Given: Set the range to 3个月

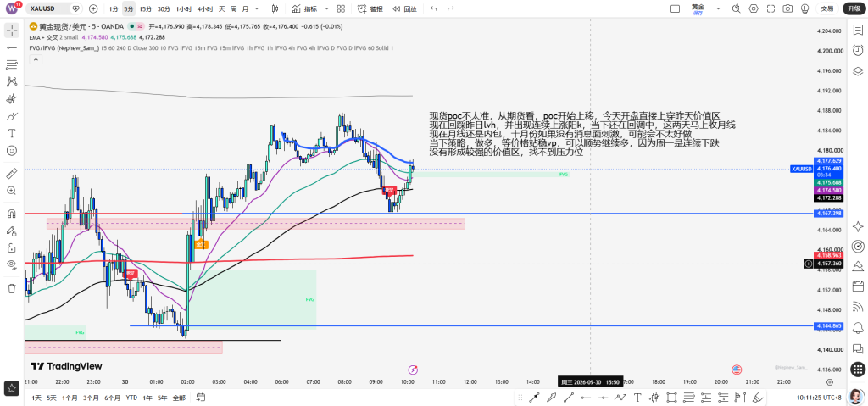Looking at the screenshot, I should [91, 398].
